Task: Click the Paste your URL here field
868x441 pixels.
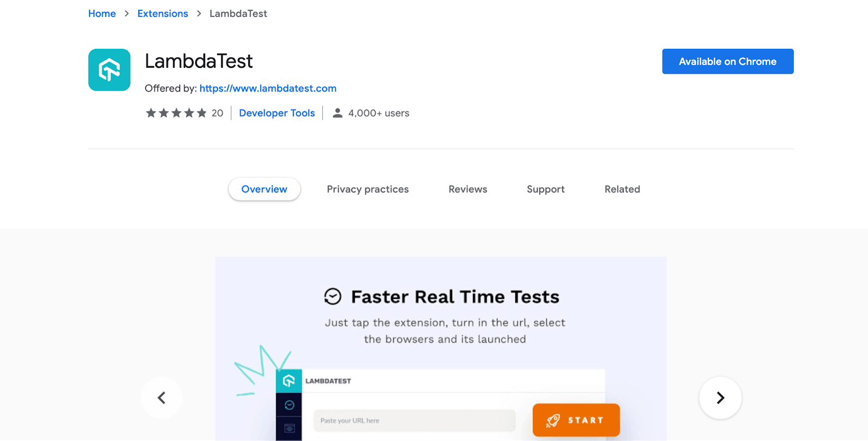Action: (x=414, y=420)
